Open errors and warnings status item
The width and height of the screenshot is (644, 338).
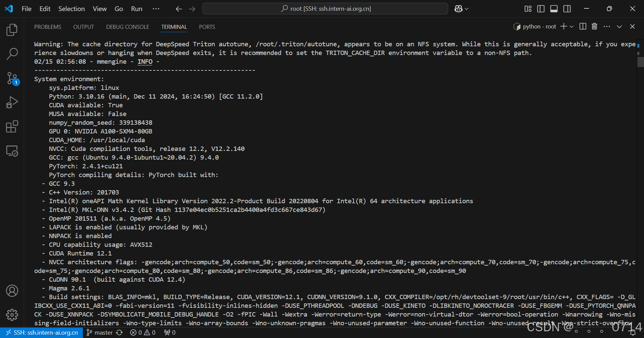pos(143,333)
